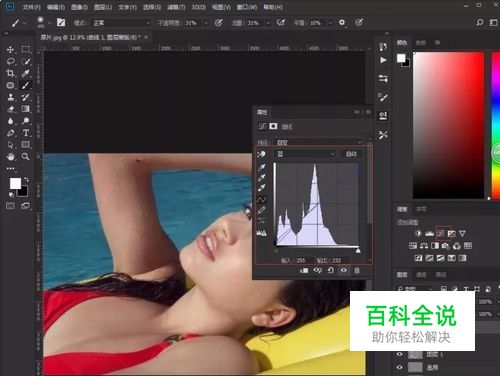The image size is (500, 376).
Task: Select the Quick Selection tool
Action: pos(25,61)
